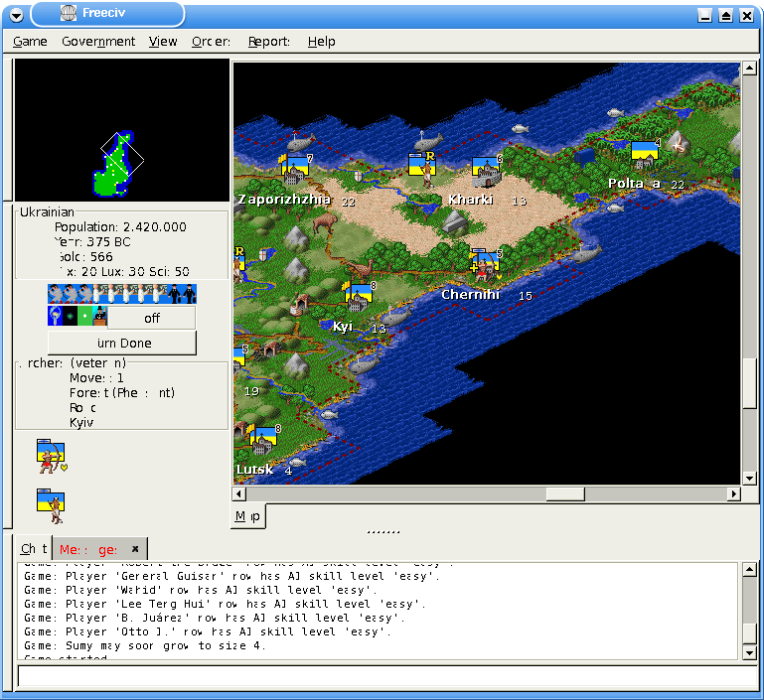The width and height of the screenshot is (764, 700).
Task: Click the chat log scrollbar thumb
Action: click(x=750, y=633)
